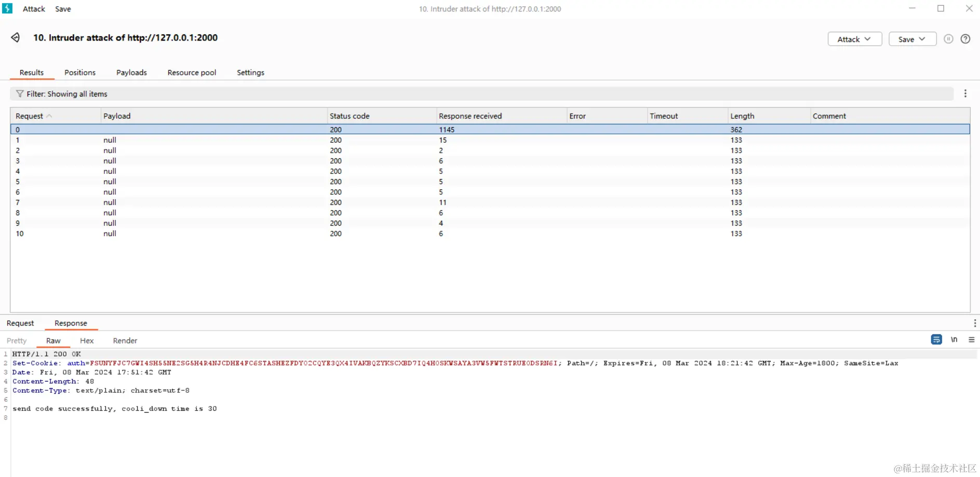
Task: Minimize the Intruder attack window
Action: (912, 8)
